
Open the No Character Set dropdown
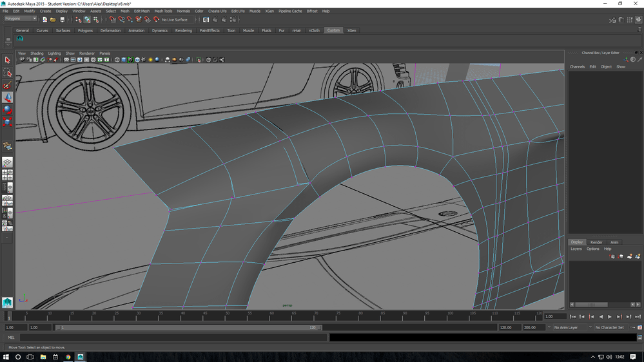[609, 327]
